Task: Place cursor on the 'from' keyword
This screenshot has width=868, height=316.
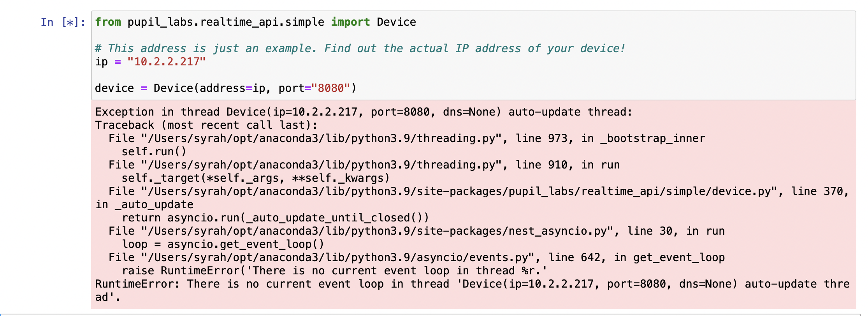Action: (108, 22)
